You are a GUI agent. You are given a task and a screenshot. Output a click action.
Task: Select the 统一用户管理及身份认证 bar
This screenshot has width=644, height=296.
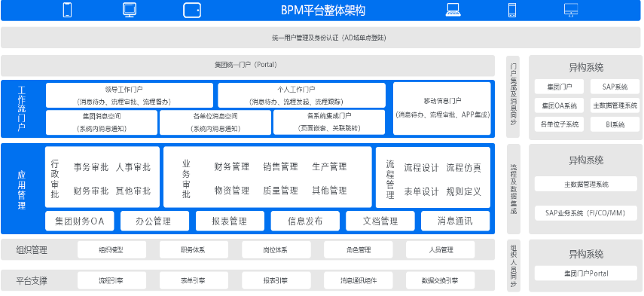(x=322, y=38)
